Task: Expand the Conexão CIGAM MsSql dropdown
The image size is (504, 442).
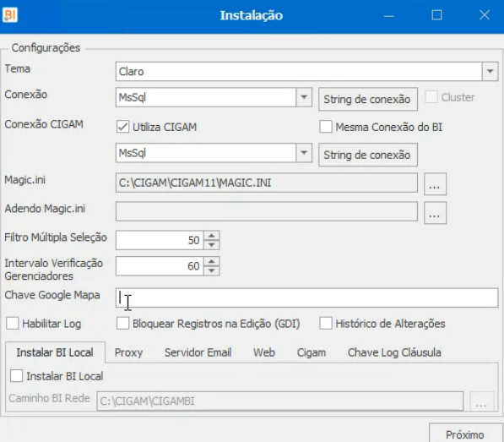Action: (304, 153)
